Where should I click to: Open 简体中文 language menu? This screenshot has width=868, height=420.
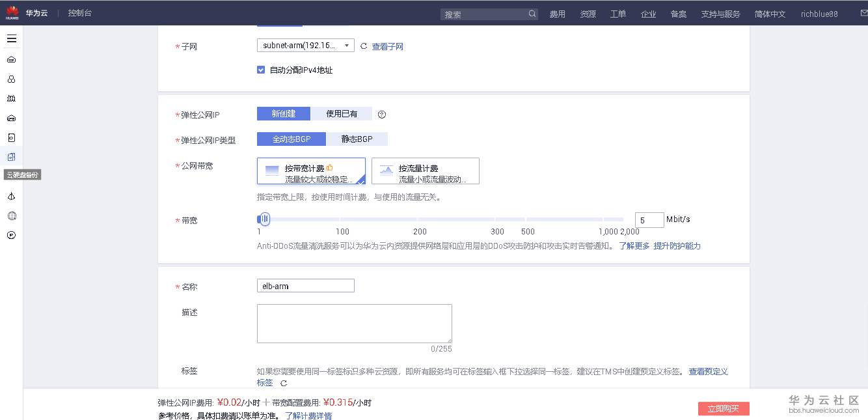(770, 14)
